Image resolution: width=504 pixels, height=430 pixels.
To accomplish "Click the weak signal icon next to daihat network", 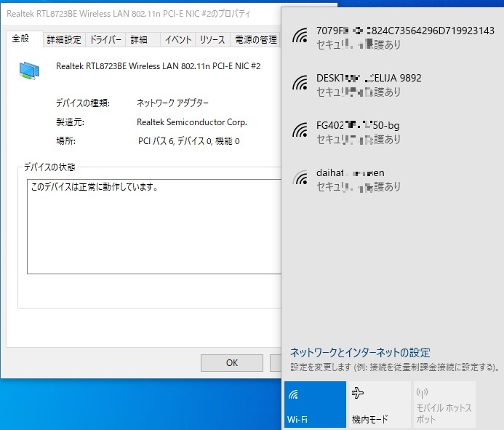I will point(299,178).
